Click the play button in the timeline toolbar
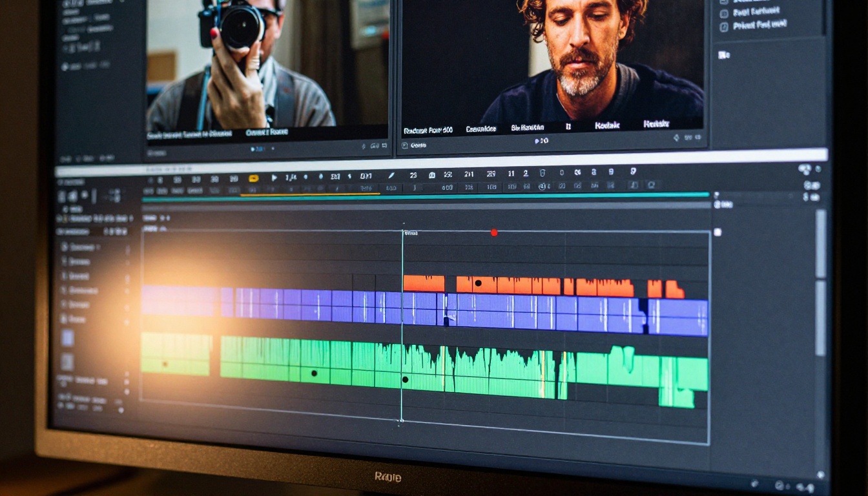This screenshot has width=868, height=496. [274, 178]
